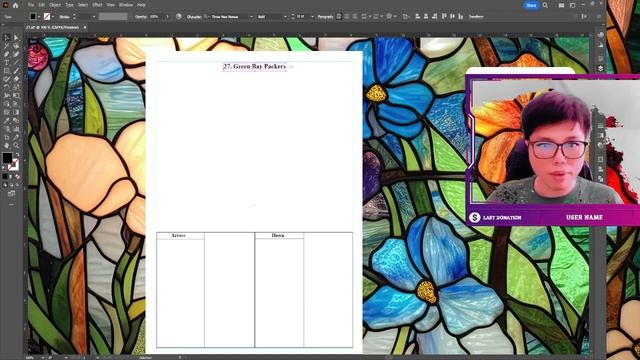Image resolution: width=640 pixels, height=360 pixels.
Task: Select the Hand tool
Action: (x=7, y=145)
